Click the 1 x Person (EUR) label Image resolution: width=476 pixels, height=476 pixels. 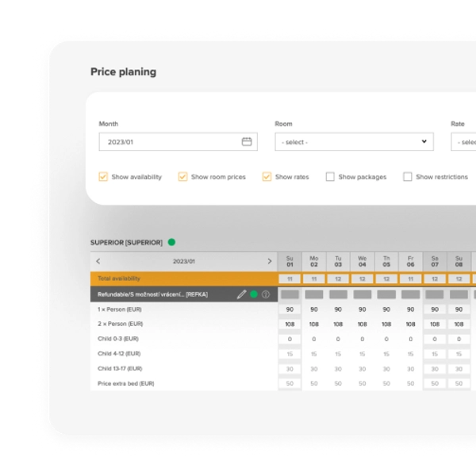120,309
